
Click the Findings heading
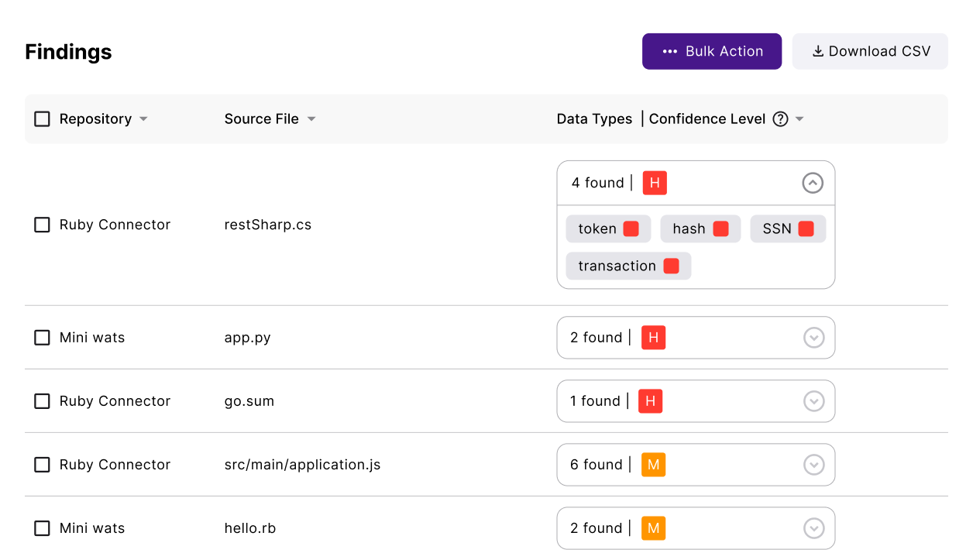coord(68,52)
